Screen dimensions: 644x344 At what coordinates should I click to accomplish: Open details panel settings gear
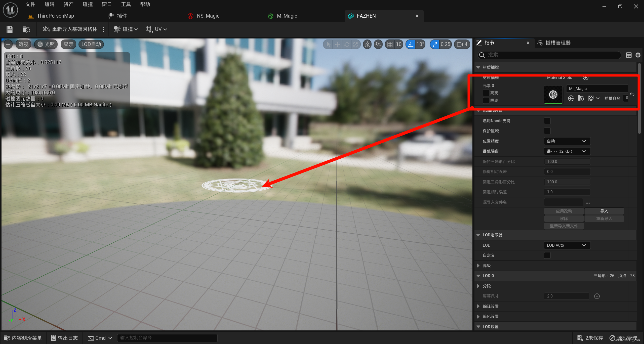pos(638,55)
